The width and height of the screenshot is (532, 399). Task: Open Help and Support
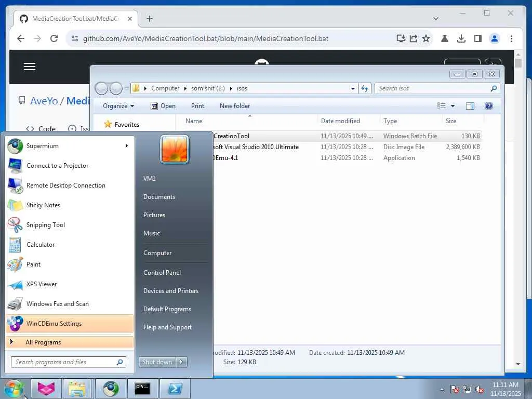pos(167,327)
